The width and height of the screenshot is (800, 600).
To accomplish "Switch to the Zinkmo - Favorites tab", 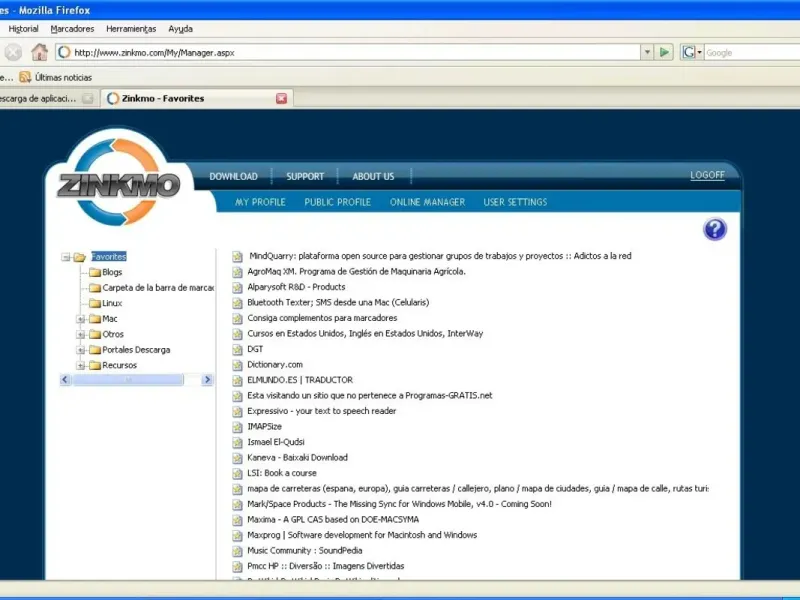I will pos(196,98).
